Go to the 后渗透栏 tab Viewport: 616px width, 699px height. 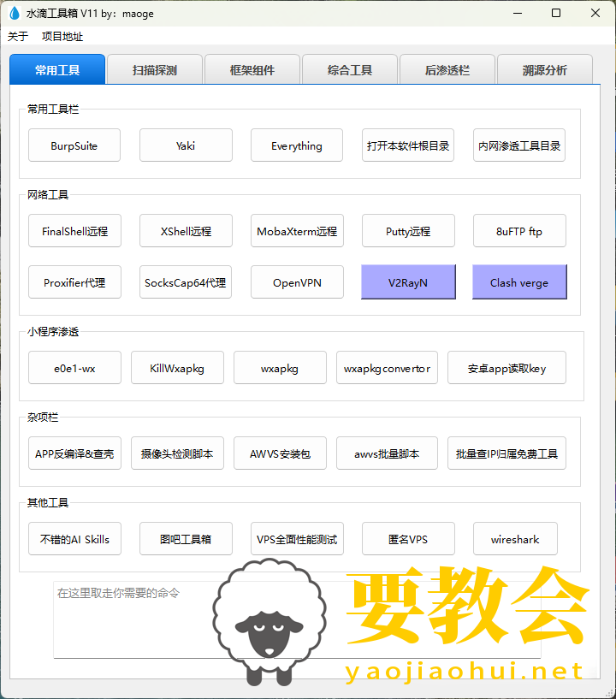pos(447,70)
